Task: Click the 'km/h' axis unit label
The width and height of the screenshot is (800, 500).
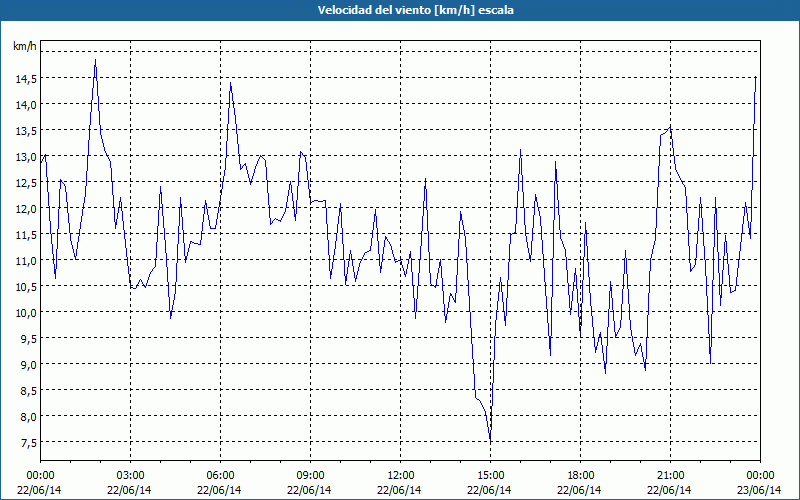Action: 25,47
